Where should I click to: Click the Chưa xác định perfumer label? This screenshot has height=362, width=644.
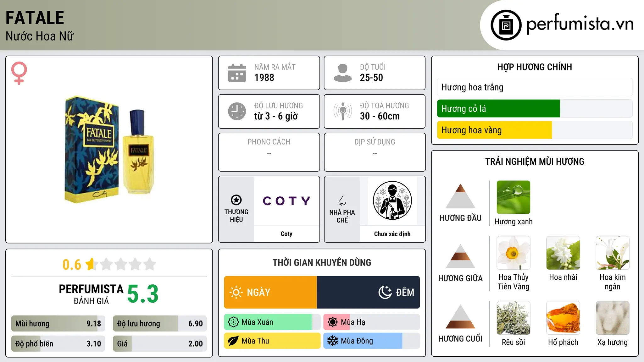[x=392, y=234]
